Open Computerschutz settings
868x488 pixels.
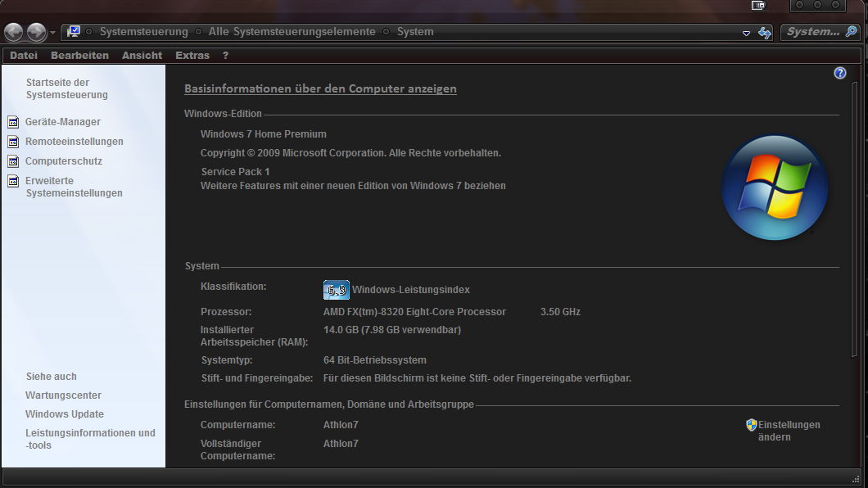pyautogui.click(x=64, y=161)
